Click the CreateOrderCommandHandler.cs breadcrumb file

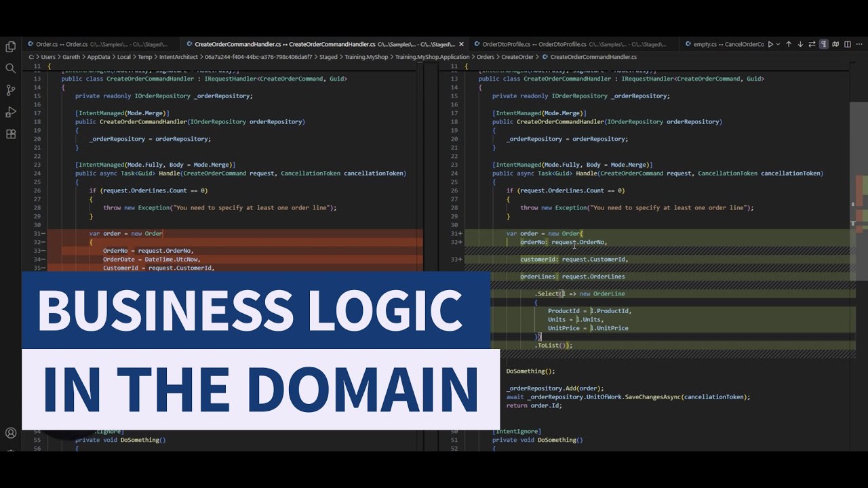(593, 57)
